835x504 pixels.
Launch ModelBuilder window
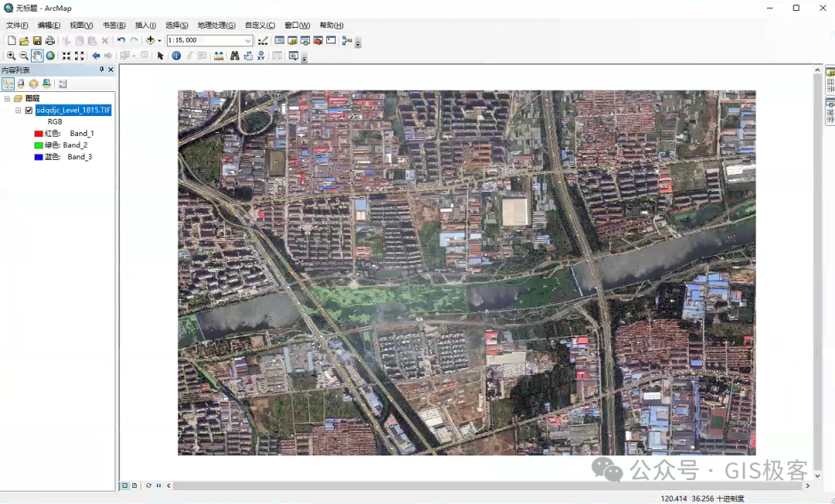[x=347, y=40]
